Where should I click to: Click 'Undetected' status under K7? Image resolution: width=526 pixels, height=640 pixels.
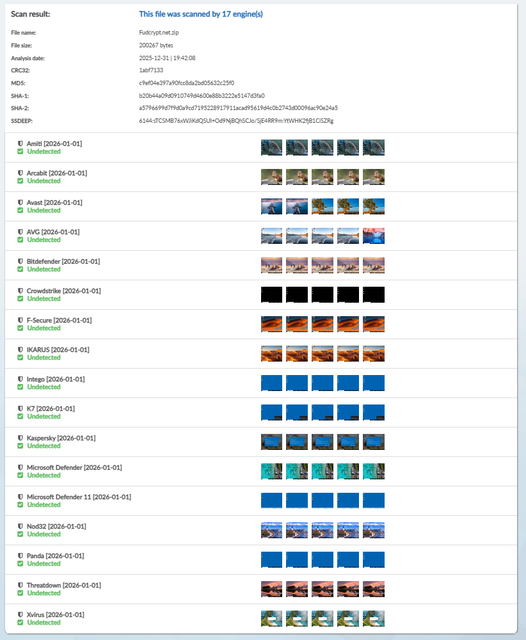(44, 416)
